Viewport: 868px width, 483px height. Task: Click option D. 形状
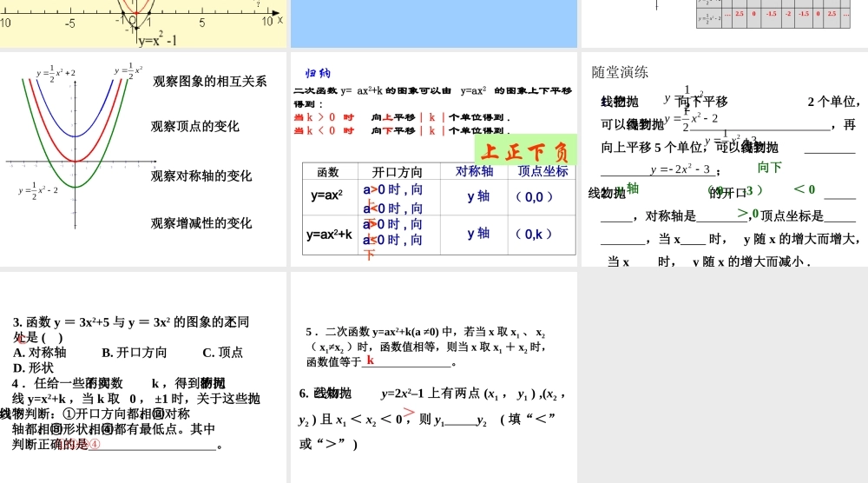(33, 367)
